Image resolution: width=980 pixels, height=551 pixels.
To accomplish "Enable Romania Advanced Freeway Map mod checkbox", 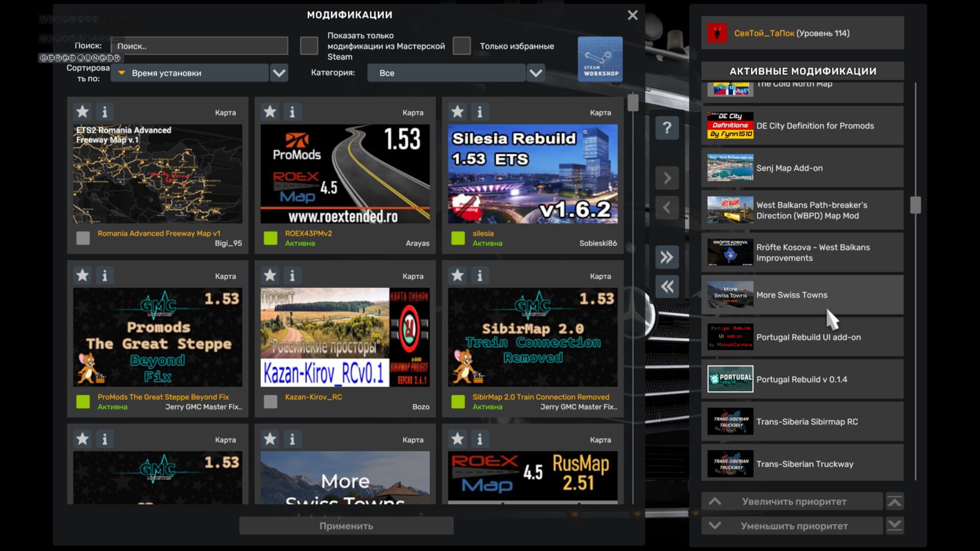I will point(83,238).
